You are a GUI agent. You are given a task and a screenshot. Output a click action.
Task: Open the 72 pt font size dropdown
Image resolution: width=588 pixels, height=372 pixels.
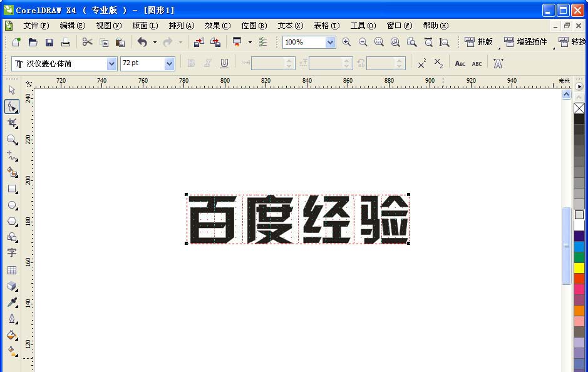169,64
